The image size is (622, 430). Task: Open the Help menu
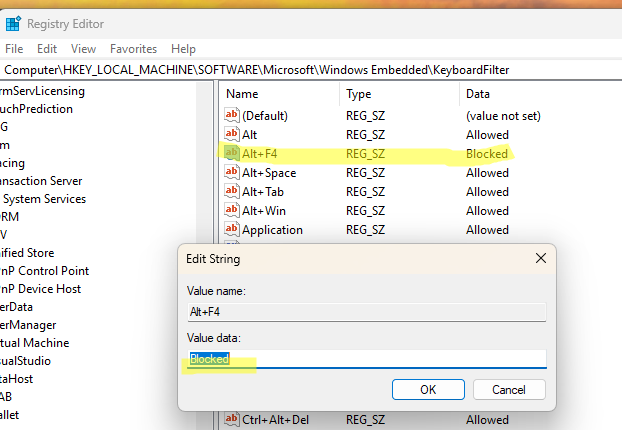pyautogui.click(x=183, y=49)
